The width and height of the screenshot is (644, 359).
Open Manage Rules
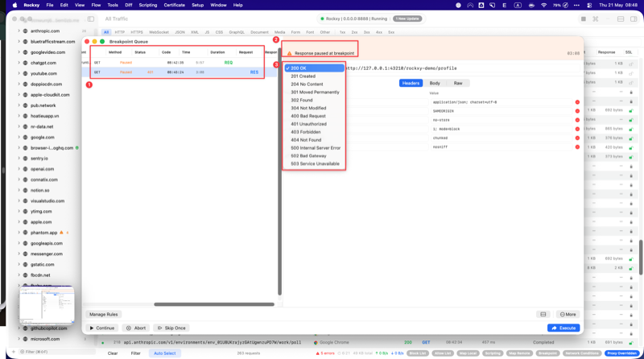click(104, 314)
